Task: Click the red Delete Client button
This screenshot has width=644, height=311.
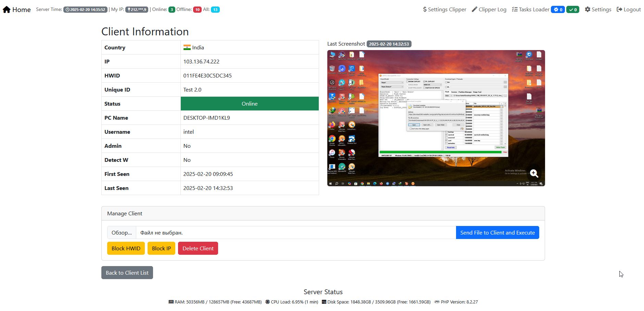Action: point(198,248)
